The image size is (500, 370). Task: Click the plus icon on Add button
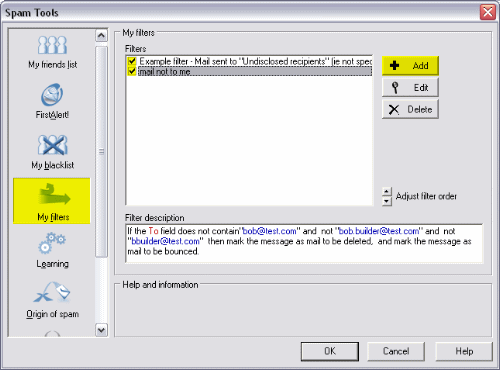(x=394, y=65)
